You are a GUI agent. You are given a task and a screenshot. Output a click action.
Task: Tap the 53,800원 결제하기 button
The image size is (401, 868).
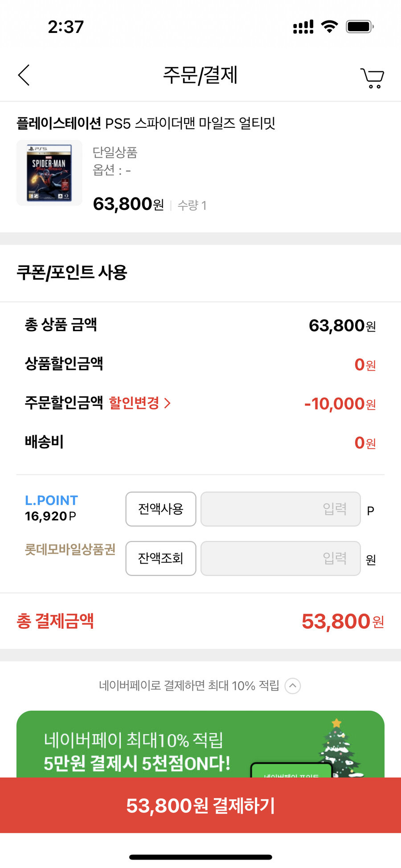pos(200,805)
